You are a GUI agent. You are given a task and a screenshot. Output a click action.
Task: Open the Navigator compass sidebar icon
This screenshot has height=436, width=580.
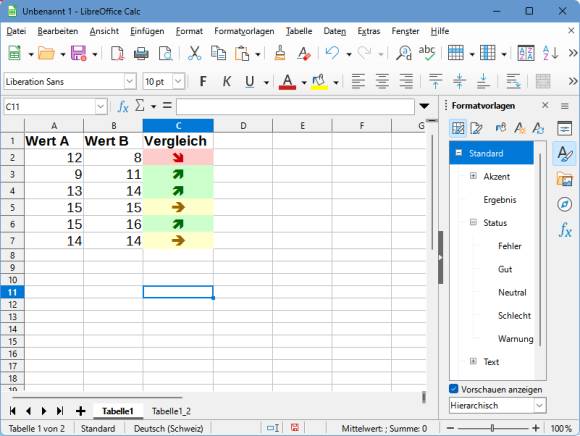click(x=564, y=204)
